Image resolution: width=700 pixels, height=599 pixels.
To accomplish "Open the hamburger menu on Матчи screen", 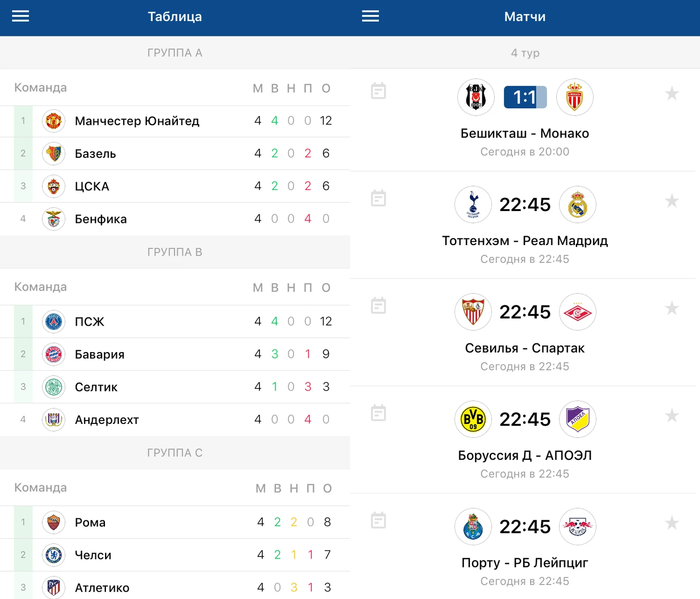I will coord(370,16).
